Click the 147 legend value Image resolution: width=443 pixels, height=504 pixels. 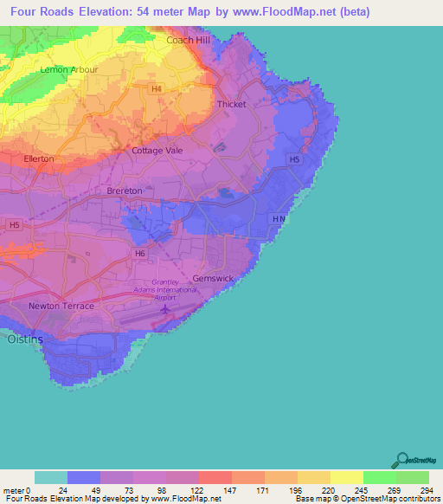229,491
